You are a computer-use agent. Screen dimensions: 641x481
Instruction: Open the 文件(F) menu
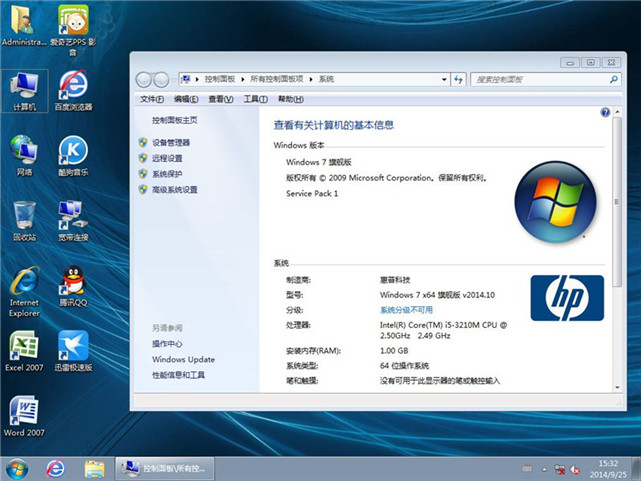(151, 99)
